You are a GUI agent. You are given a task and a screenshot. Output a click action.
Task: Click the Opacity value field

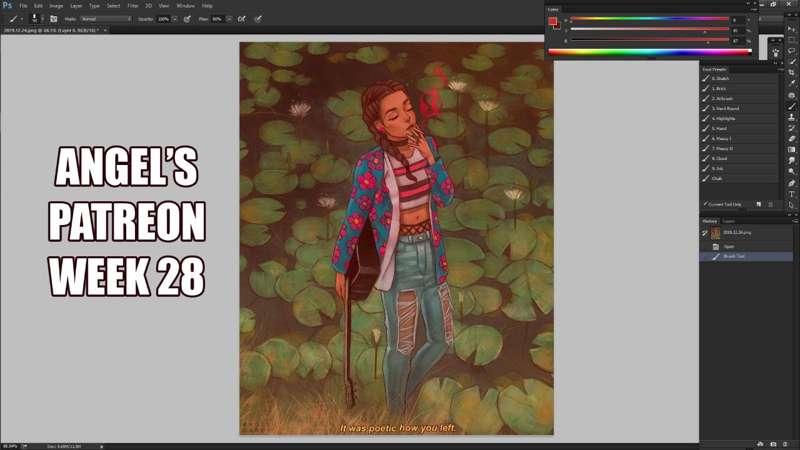163,19
